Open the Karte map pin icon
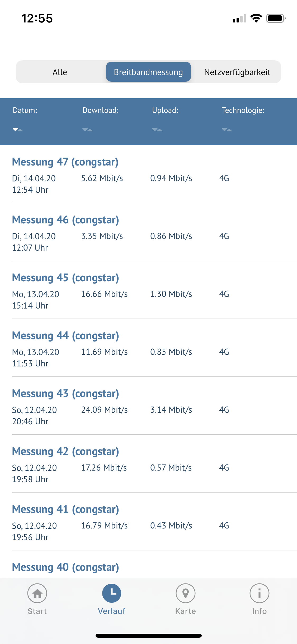The height and width of the screenshot is (644, 297). 186,593
